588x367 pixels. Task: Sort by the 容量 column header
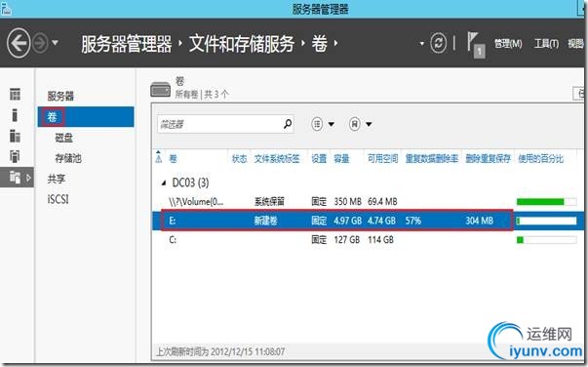click(x=341, y=159)
